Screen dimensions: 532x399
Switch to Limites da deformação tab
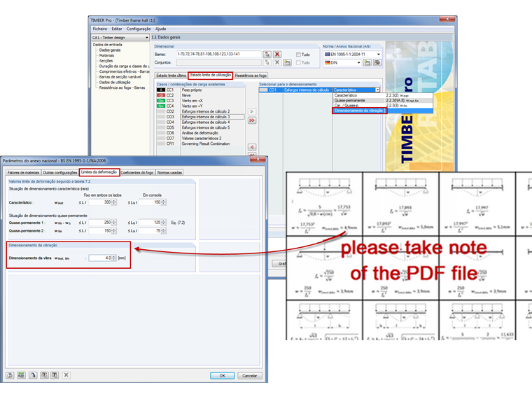99,172
